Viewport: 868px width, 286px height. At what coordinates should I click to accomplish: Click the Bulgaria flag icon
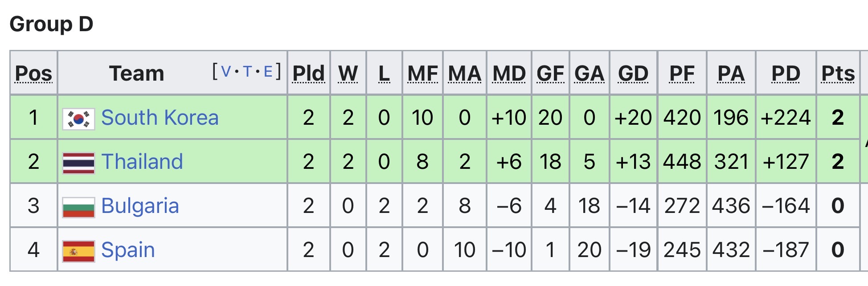(x=78, y=207)
